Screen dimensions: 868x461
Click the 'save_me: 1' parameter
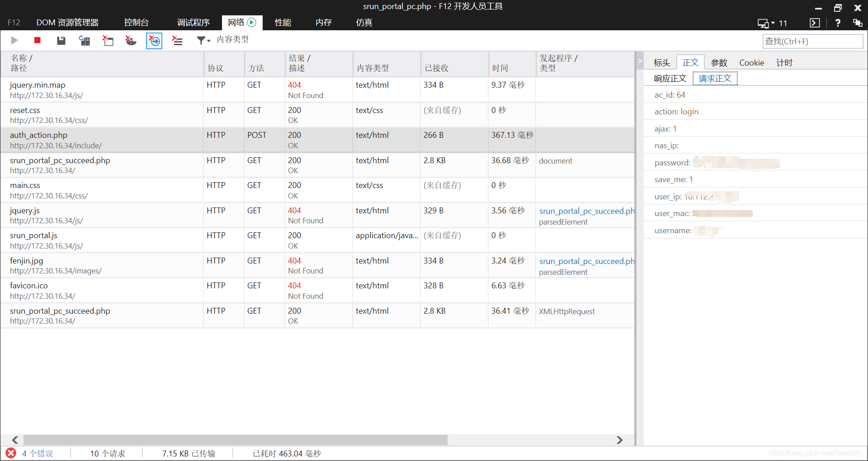click(x=674, y=179)
